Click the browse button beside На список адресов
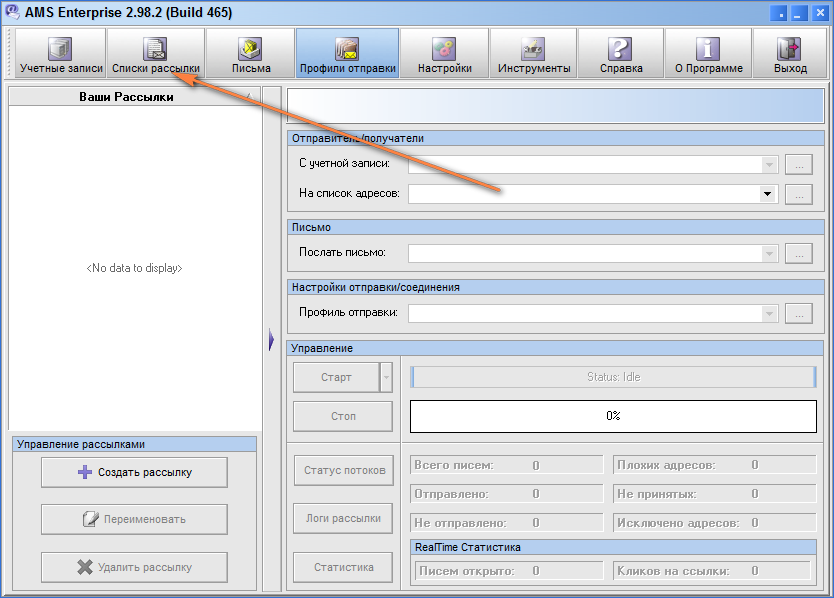The image size is (834, 598). tap(799, 194)
